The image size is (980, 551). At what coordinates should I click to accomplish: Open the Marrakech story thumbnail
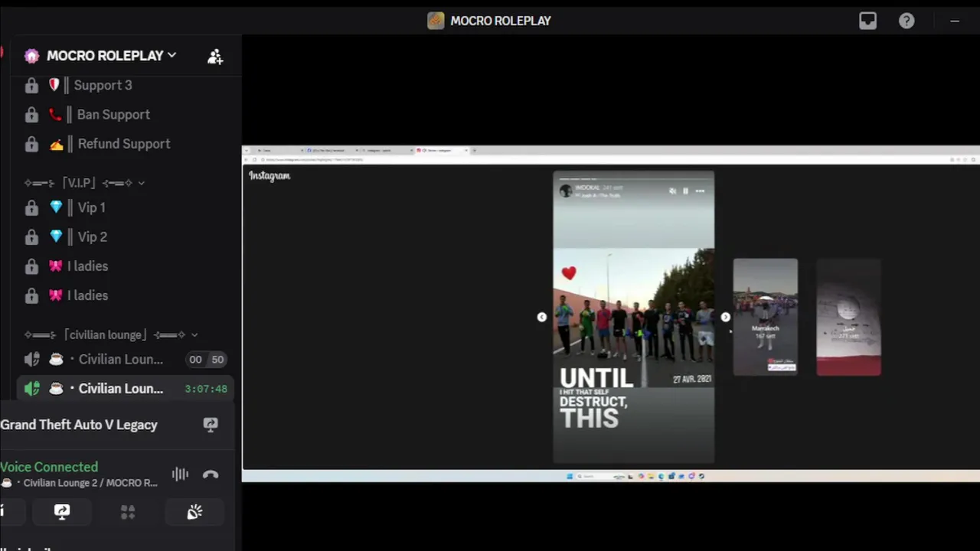[766, 317]
